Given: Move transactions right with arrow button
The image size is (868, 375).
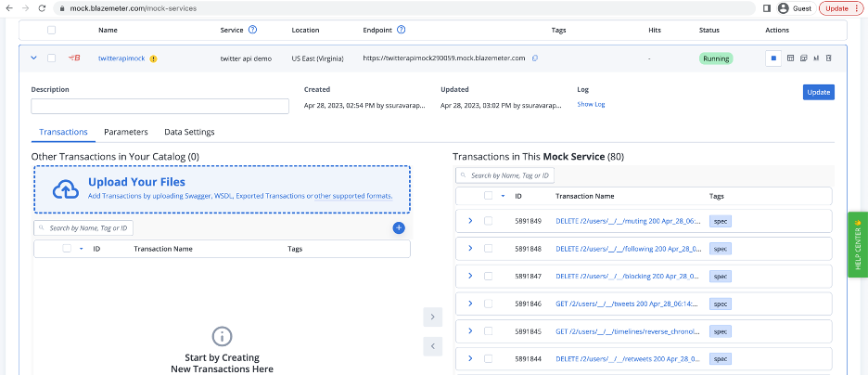Looking at the screenshot, I should coord(432,317).
